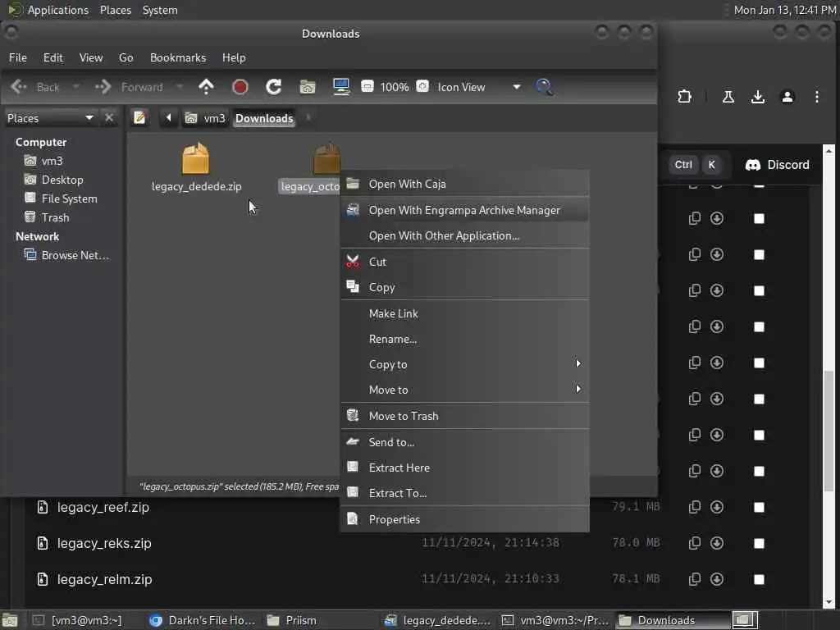Open the browser three-dot menu
The height and width of the screenshot is (630, 840).
816,97
